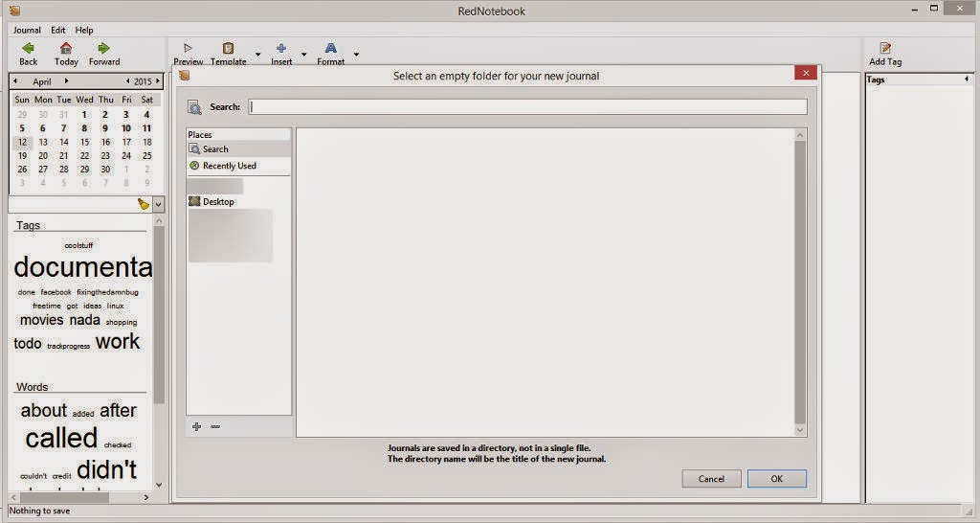980x523 pixels.
Task: Open the Journal menu
Action: click(x=27, y=30)
